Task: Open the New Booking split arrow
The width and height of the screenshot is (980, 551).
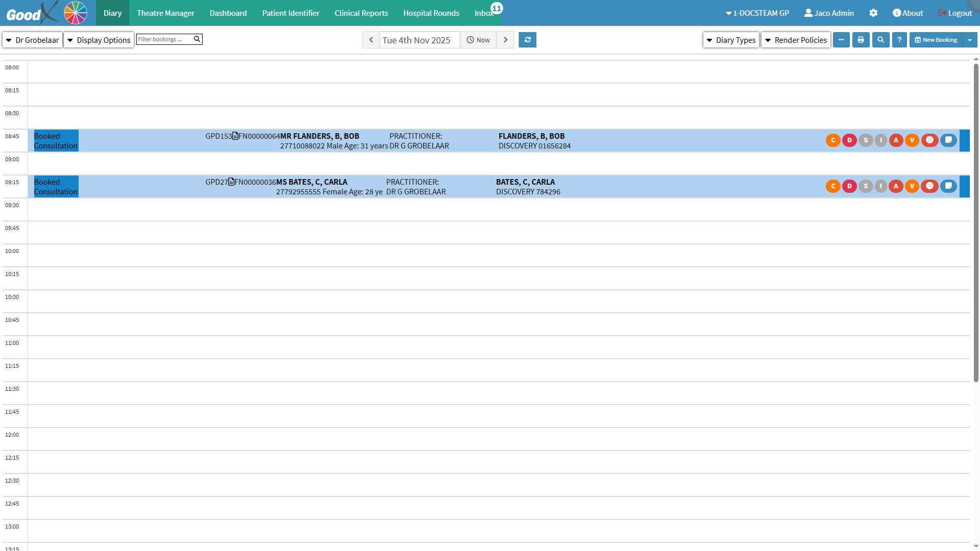Action: [x=970, y=40]
